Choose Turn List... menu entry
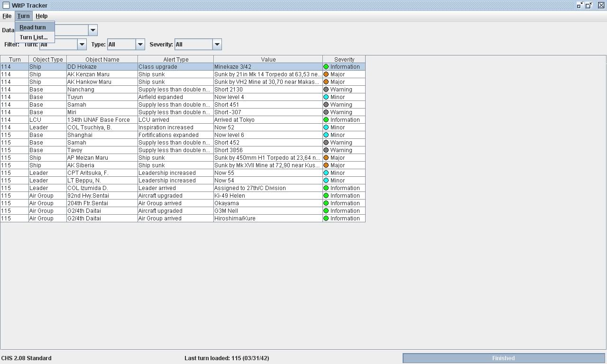Viewport: 607px width, 364px height. tap(35, 37)
